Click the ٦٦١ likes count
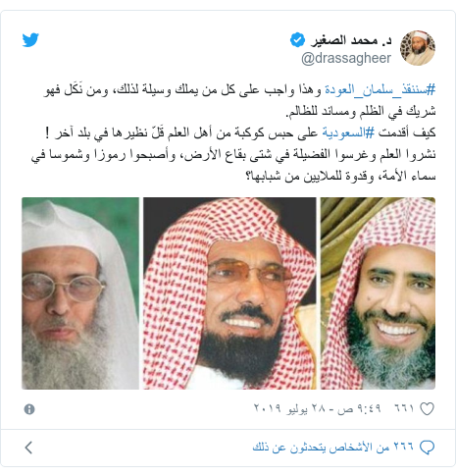This screenshot has width=456, height=476. click(x=404, y=408)
